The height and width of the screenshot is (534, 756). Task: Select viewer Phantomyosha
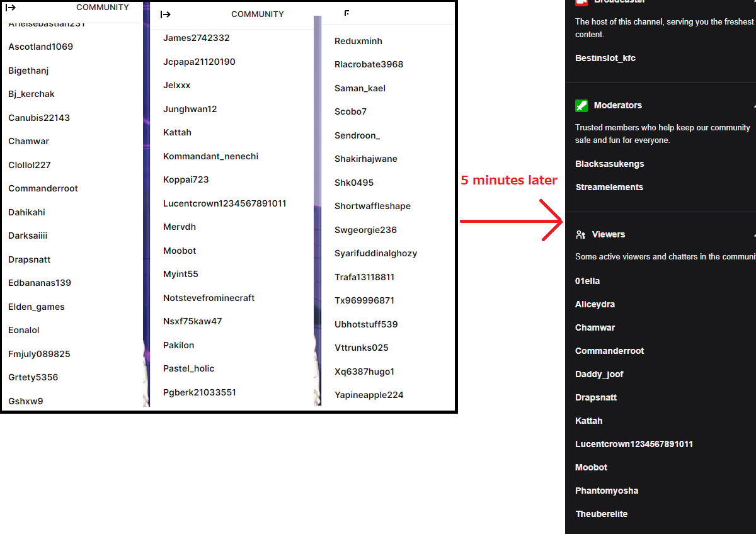pyautogui.click(x=606, y=491)
